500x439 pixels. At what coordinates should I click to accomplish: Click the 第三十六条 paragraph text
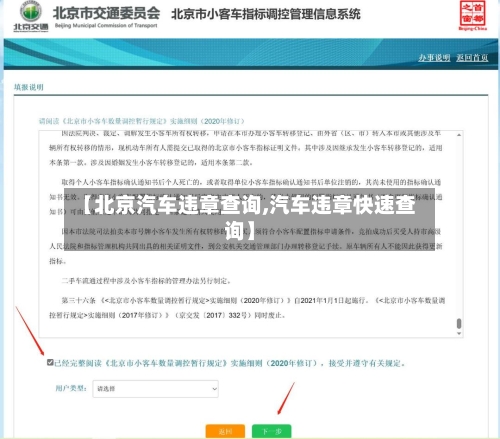coord(247,308)
